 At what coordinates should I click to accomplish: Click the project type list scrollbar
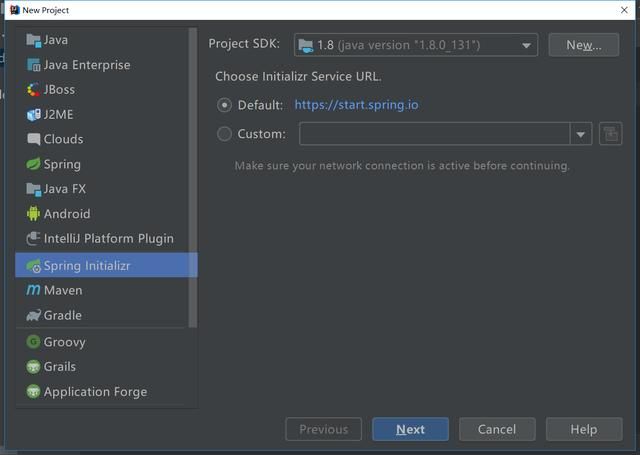tap(193, 178)
